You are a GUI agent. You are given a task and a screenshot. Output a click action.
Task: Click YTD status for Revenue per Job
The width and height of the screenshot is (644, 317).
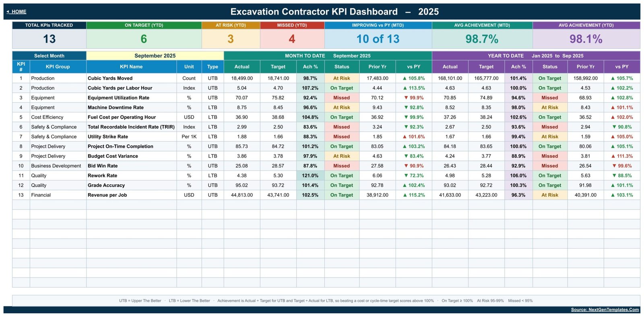tap(550, 195)
